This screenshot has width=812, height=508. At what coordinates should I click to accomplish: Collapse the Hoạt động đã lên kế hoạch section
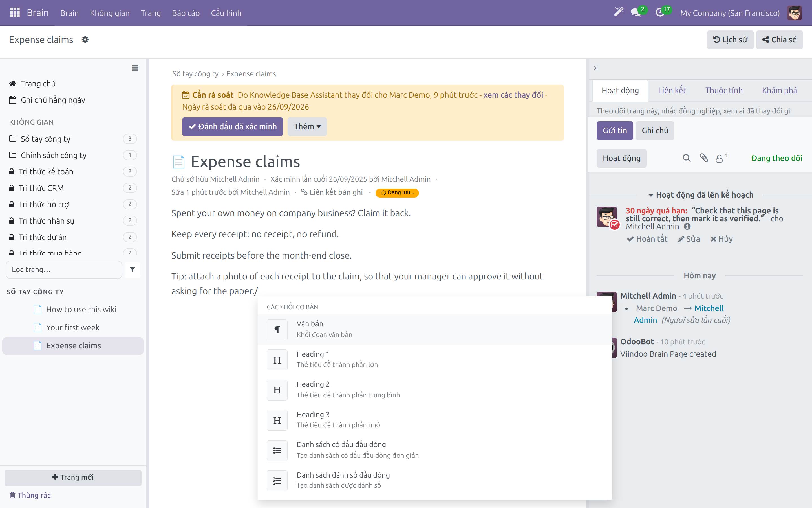701,195
